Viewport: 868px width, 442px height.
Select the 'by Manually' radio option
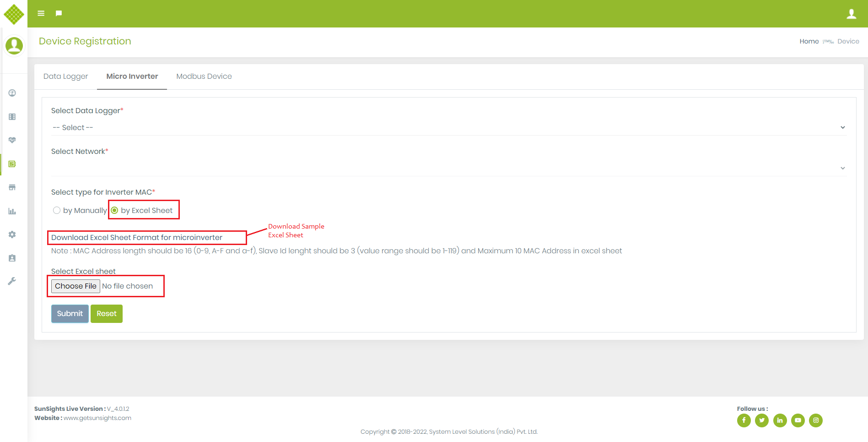(57, 210)
